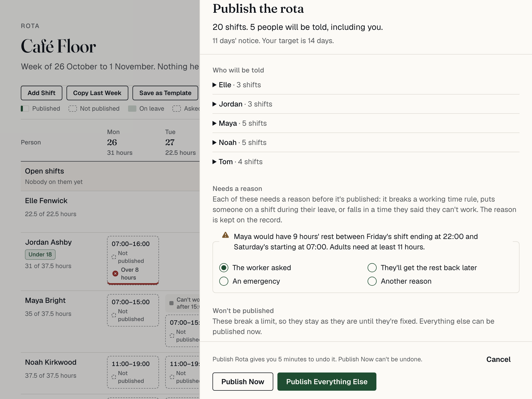Click Noah Kirkwood's name in the rota
Viewport: 532px width, 399px height.
pyautogui.click(x=51, y=362)
